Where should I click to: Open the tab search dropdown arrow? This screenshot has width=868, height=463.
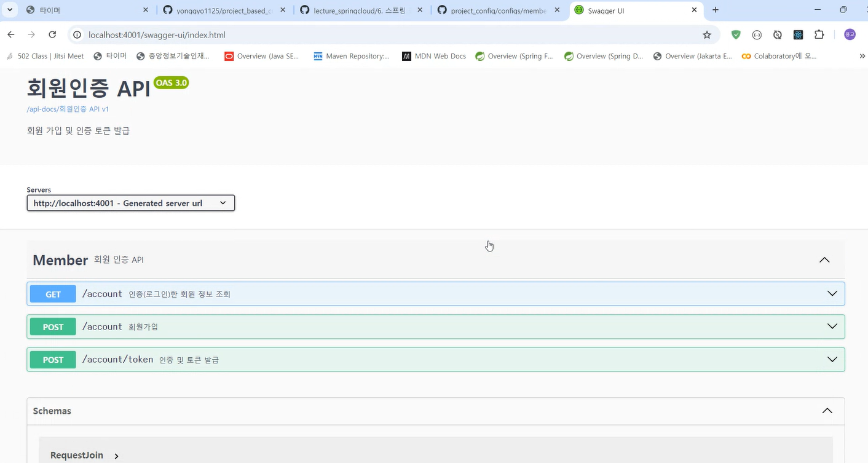click(x=10, y=10)
